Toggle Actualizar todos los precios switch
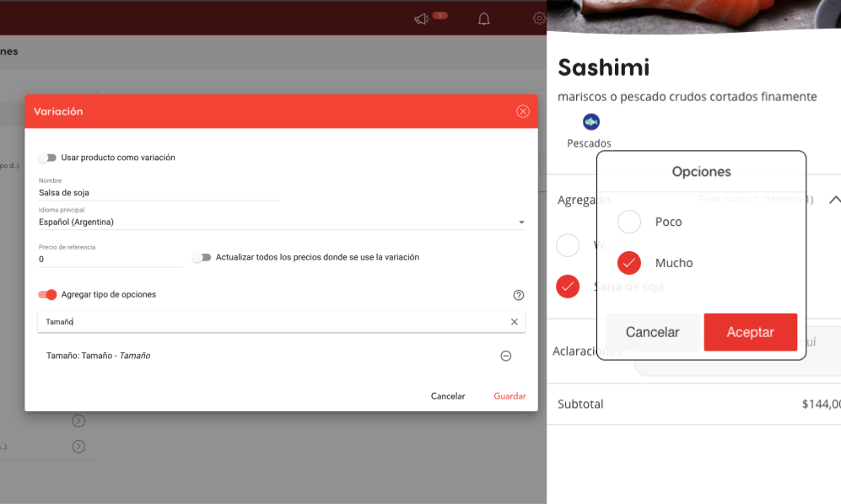The width and height of the screenshot is (841, 504). (202, 257)
